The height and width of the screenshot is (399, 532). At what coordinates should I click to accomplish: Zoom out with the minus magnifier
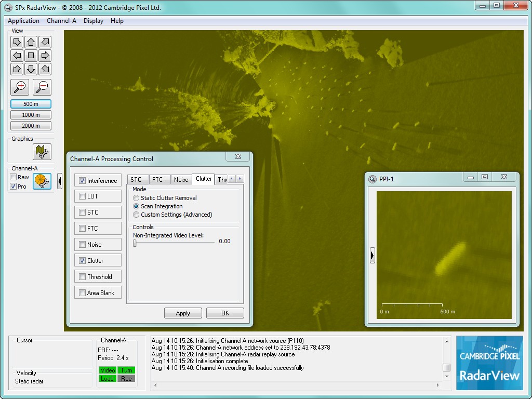42,87
